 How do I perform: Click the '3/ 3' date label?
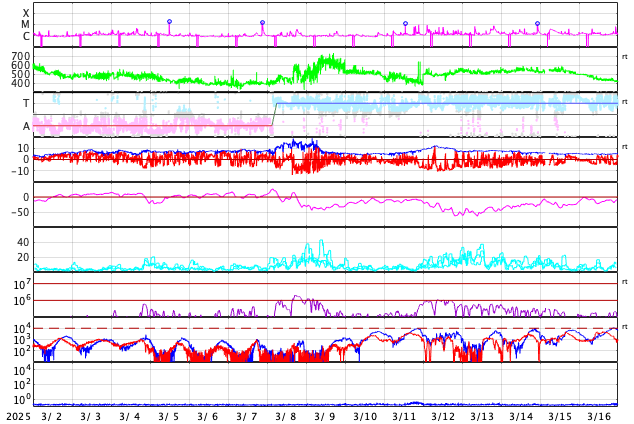pyautogui.click(x=91, y=417)
